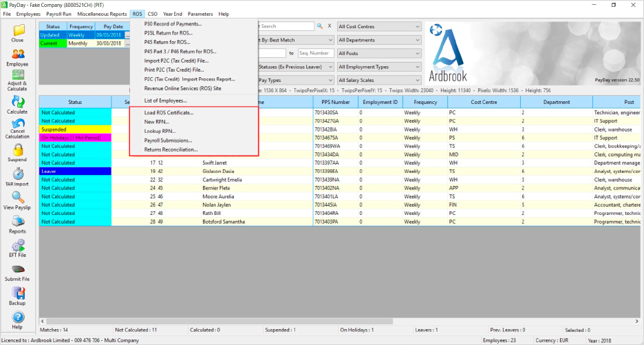
Task: Open the Employees menu
Action: click(x=28, y=14)
